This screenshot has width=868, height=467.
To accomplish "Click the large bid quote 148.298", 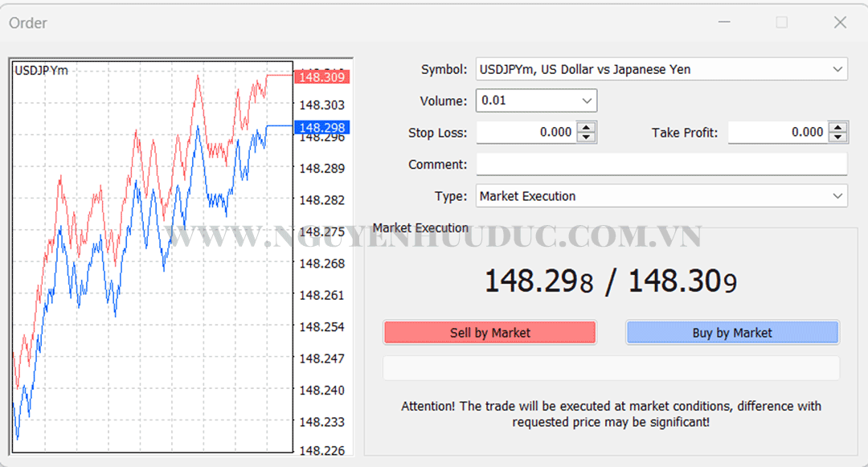I will [x=539, y=281].
